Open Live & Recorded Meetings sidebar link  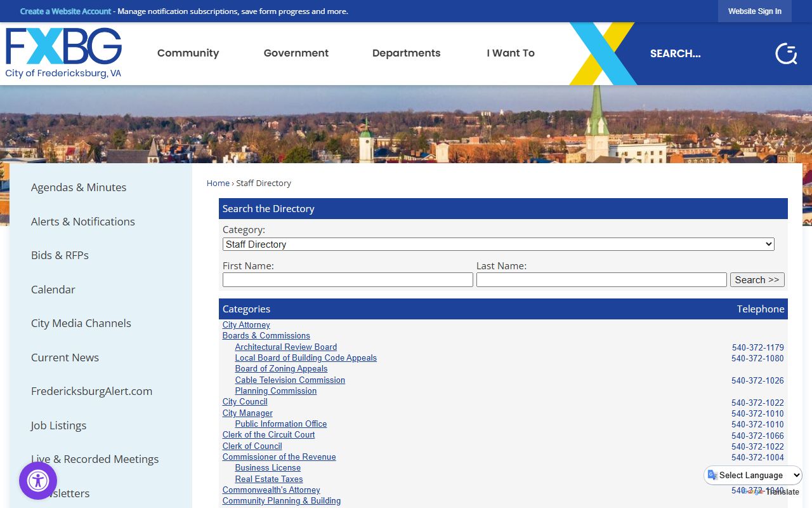click(95, 459)
